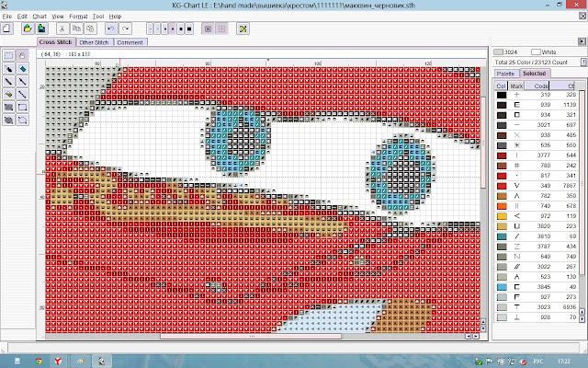Toggle the grid display button
The width and height of the screenshot is (588, 368).
[x=222, y=29]
